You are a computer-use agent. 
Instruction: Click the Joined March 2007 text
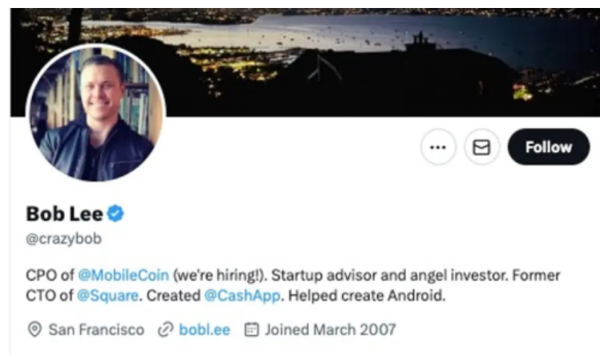point(330,330)
